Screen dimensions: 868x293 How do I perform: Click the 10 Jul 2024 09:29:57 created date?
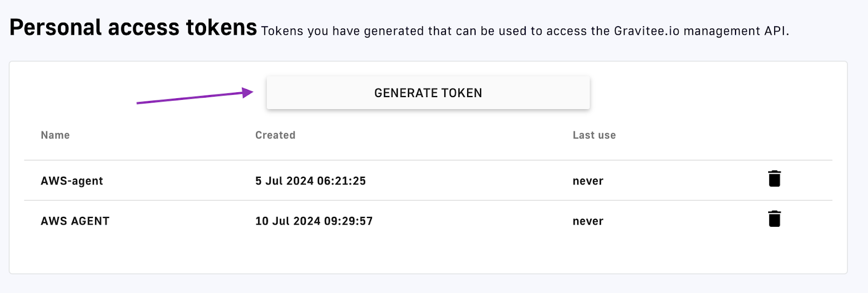[314, 221]
